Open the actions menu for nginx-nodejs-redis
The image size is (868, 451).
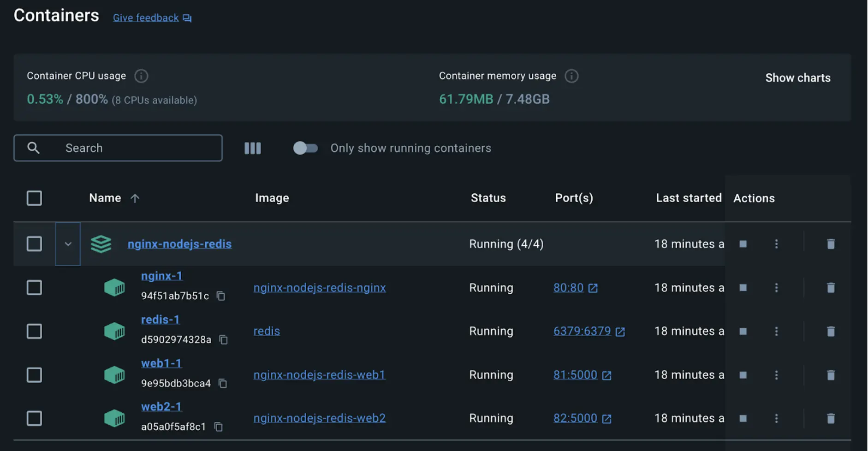point(776,243)
